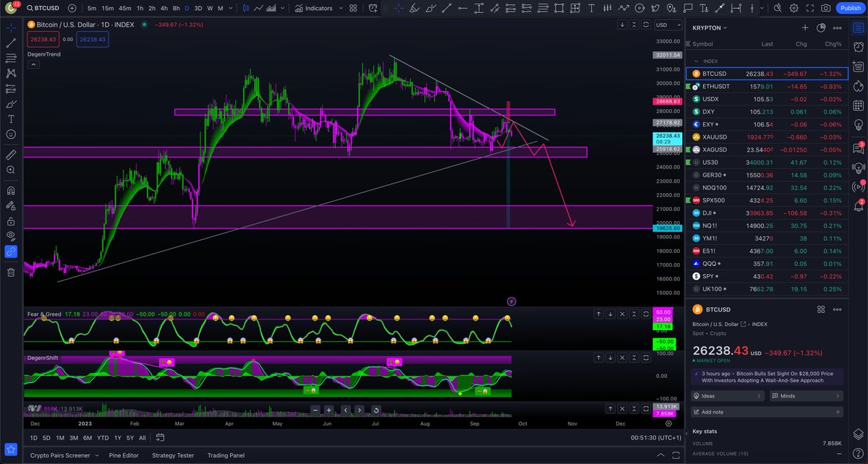Sort watchlist by the Chg% column
The image size is (868, 464).
click(833, 44)
